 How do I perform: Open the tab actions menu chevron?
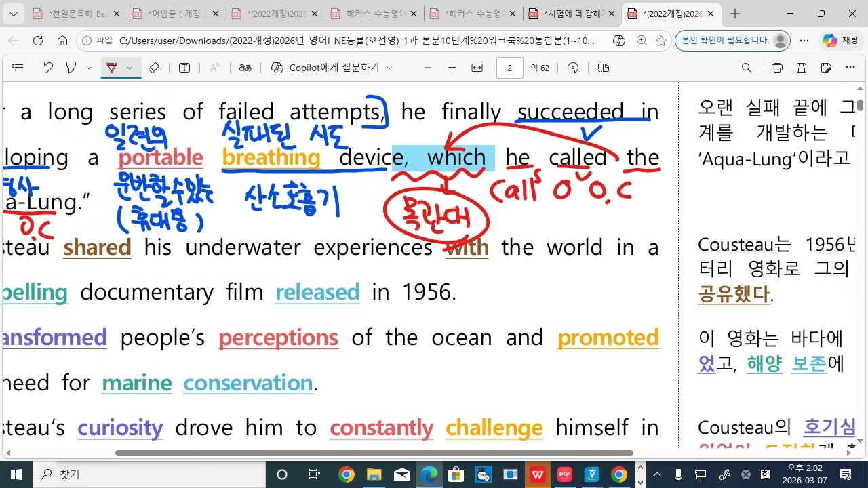coord(14,14)
